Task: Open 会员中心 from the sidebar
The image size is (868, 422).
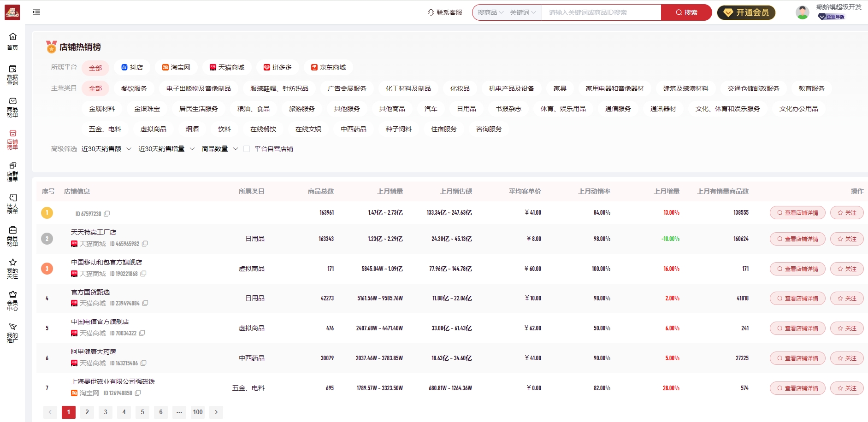Action: click(x=12, y=298)
